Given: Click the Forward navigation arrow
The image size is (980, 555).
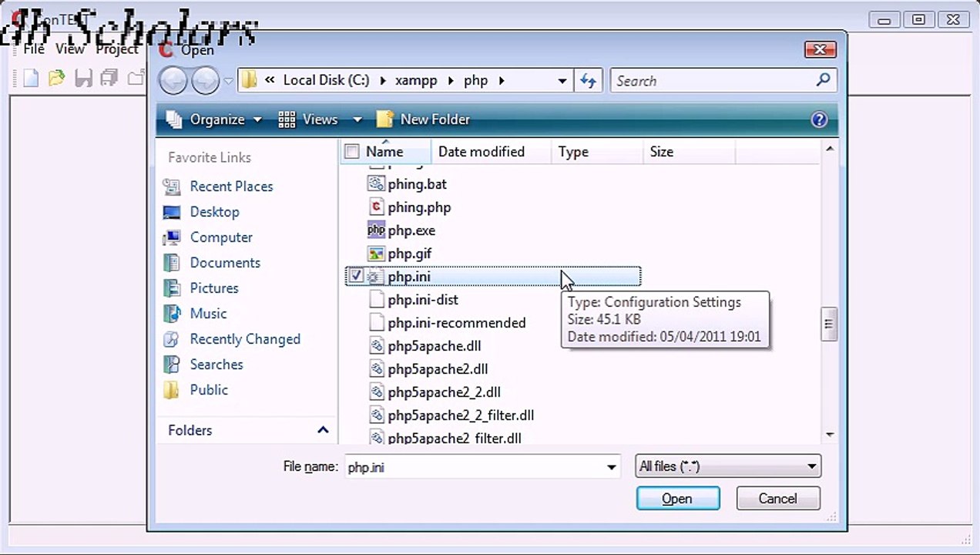Looking at the screenshot, I should (x=205, y=80).
